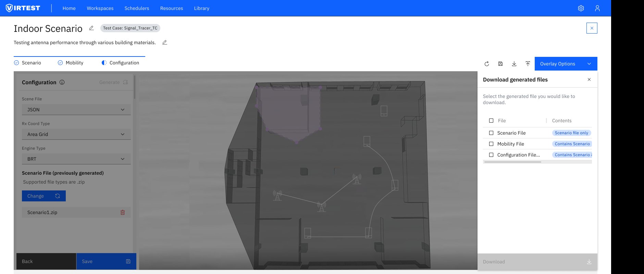This screenshot has width=644, height=274.
Task: Click the Change file button
Action: [x=44, y=196]
